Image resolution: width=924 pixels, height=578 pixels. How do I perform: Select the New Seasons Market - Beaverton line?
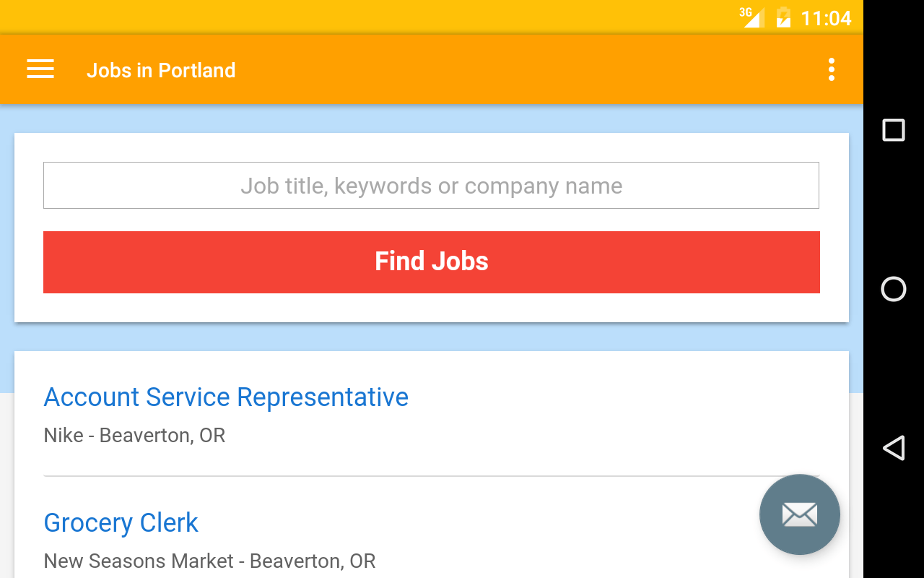point(209,561)
